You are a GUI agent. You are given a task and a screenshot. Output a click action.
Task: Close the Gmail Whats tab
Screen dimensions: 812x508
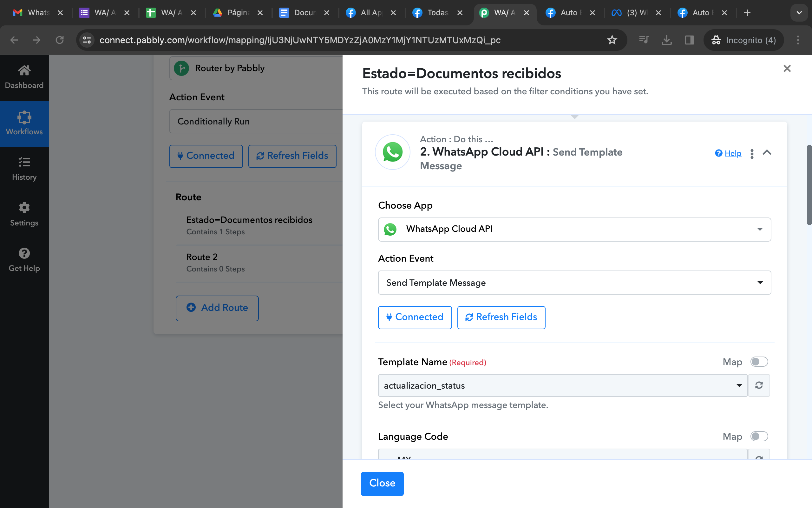[x=60, y=13]
